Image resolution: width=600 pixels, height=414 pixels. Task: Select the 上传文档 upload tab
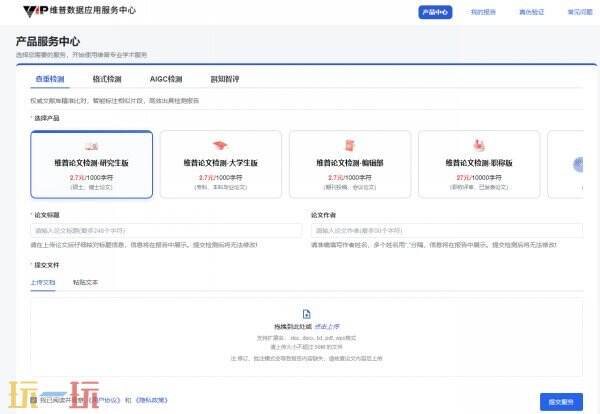(43, 282)
